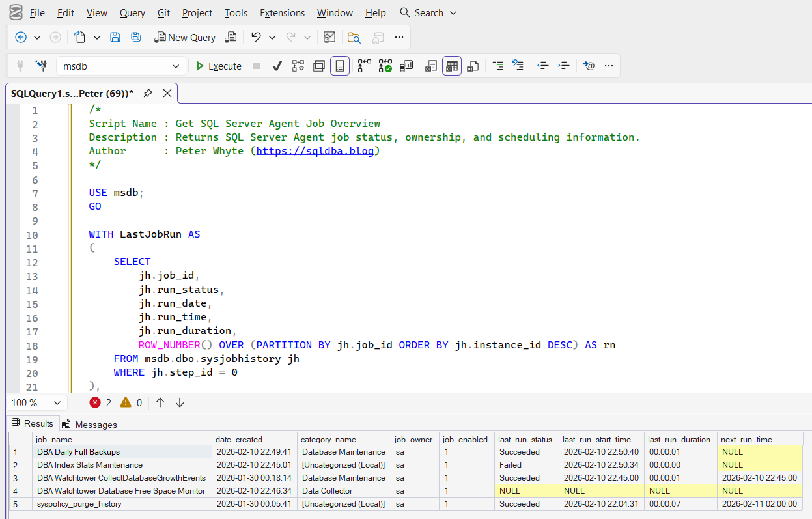Select the DBA Index Stats Maintenance job cell
The width and height of the screenshot is (812, 519).
90,465
